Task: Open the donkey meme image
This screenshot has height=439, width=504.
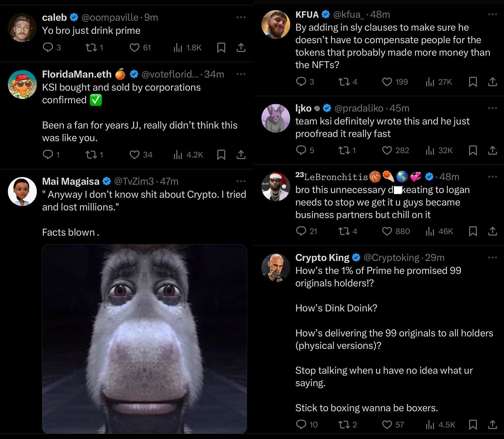Action: coord(144,339)
